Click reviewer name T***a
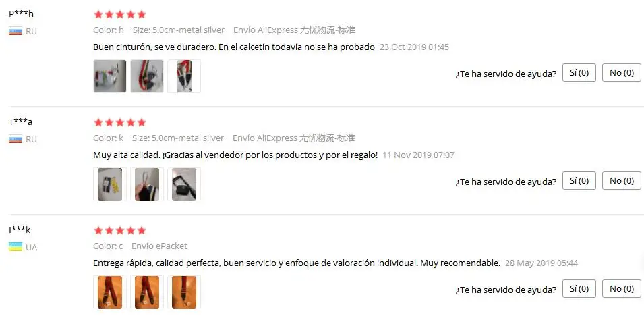This screenshot has width=644, height=320. coord(20,122)
